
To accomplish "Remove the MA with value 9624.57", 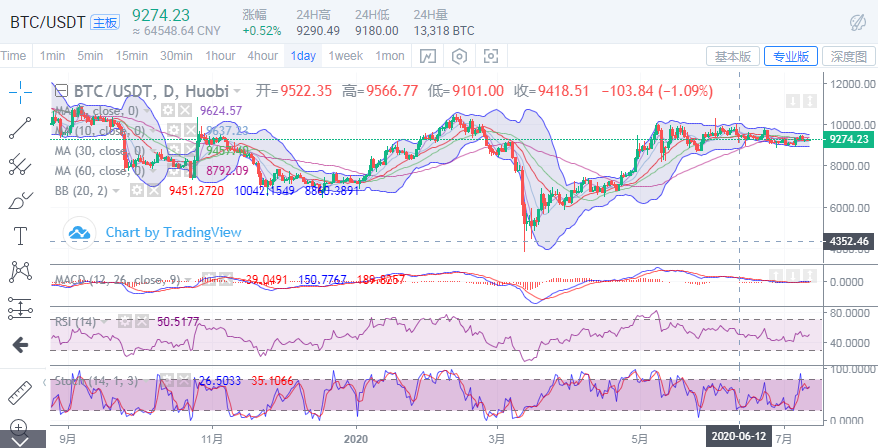I will [184, 110].
